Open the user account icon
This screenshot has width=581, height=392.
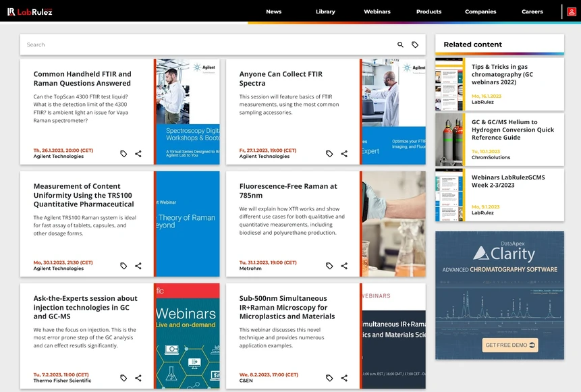point(572,12)
